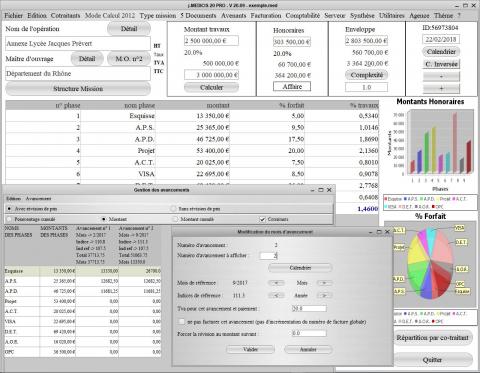Click next year arrow right of Année

(x=324, y=295)
